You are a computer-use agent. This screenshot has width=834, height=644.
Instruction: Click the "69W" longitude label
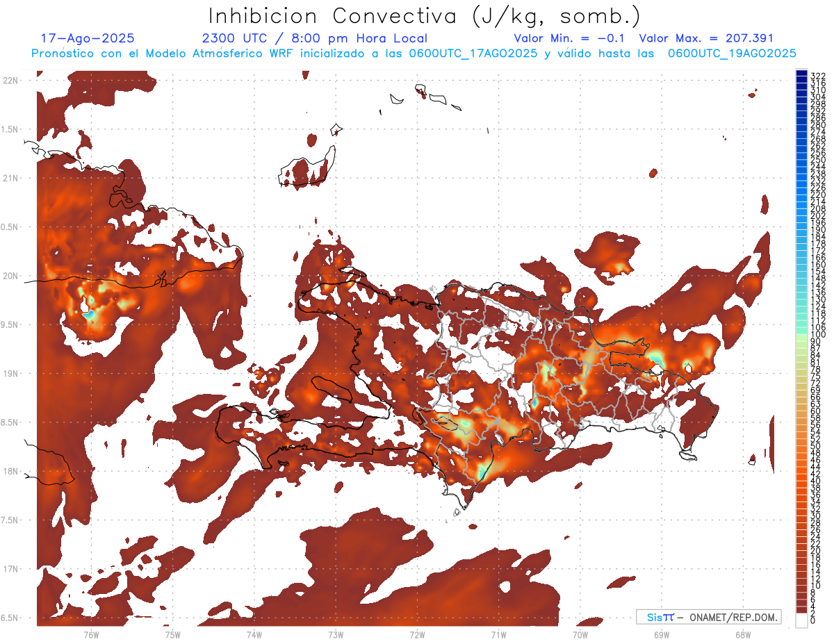[661, 634]
